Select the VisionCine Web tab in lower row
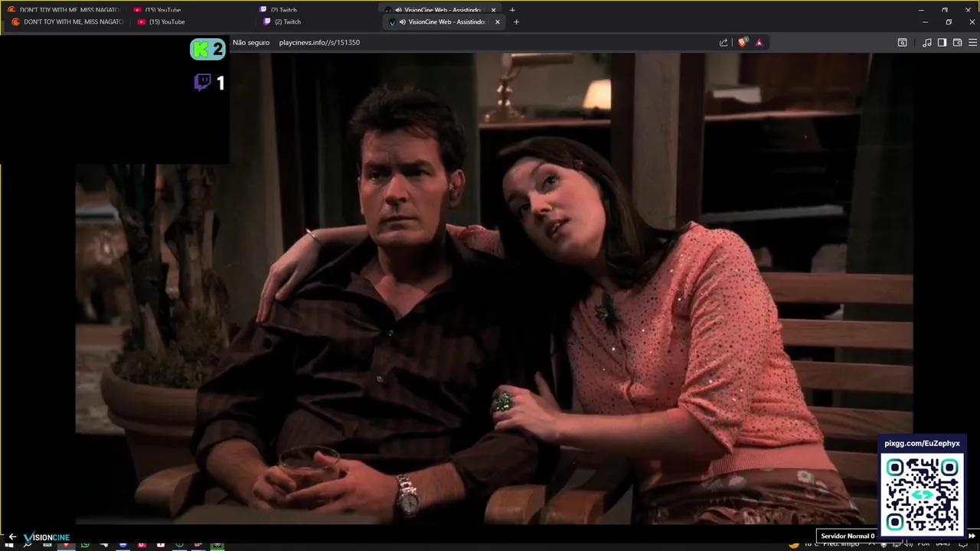 pos(444,22)
